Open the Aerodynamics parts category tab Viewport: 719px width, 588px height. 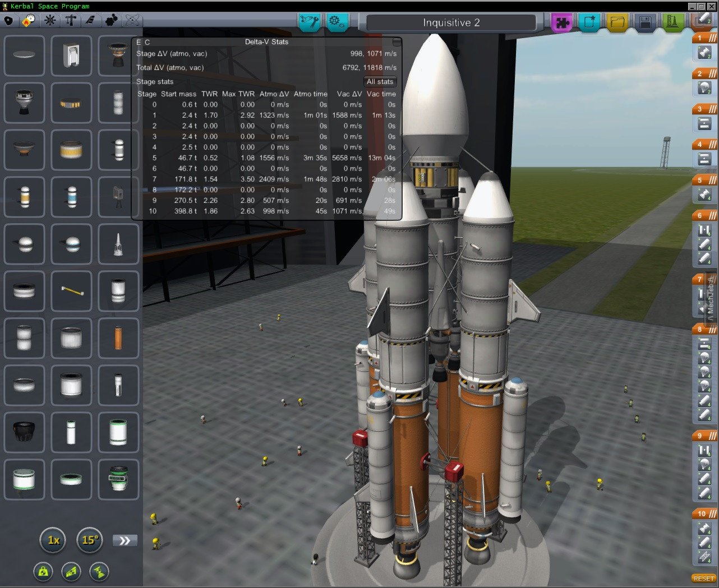pyautogui.click(x=90, y=21)
